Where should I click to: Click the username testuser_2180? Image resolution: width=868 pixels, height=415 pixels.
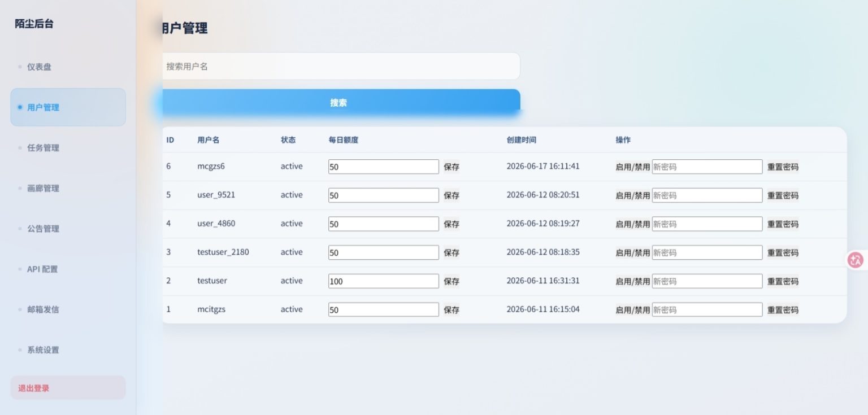(223, 252)
